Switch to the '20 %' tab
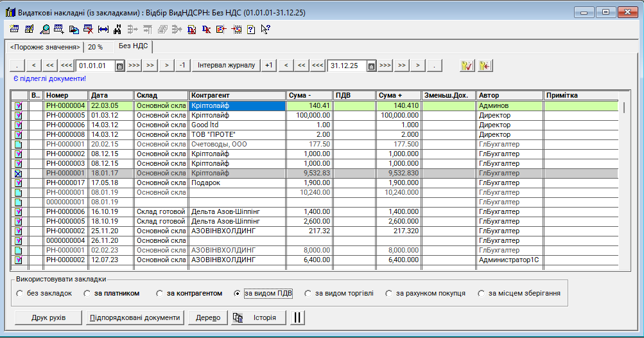The image size is (644, 338). click(x=96, y=47)
